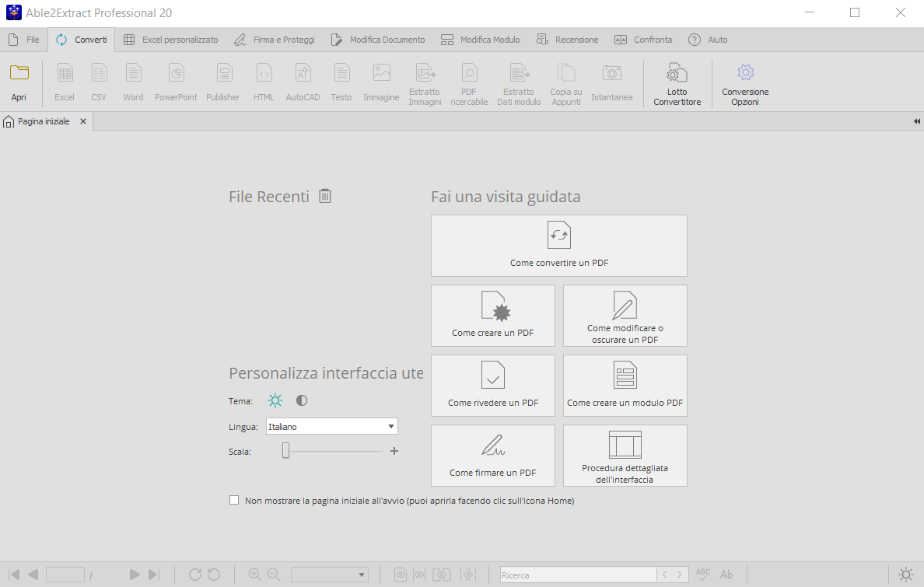Take an Istantanea snapshot

tap(611, 83)
